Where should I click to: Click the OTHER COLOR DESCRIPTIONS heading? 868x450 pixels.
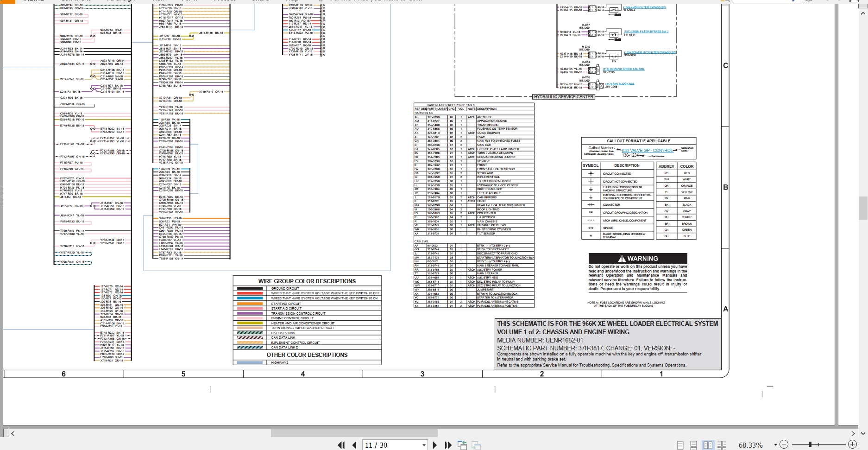coord(307,355)
